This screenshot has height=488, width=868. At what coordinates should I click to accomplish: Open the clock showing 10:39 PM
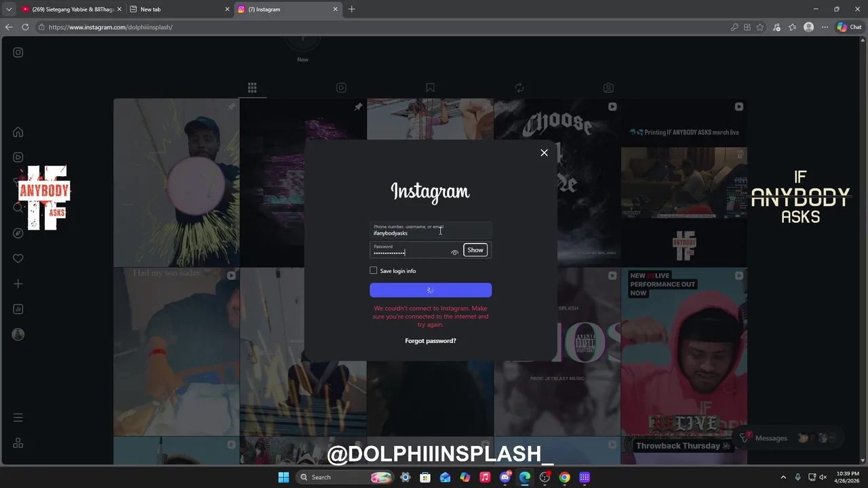846,477
